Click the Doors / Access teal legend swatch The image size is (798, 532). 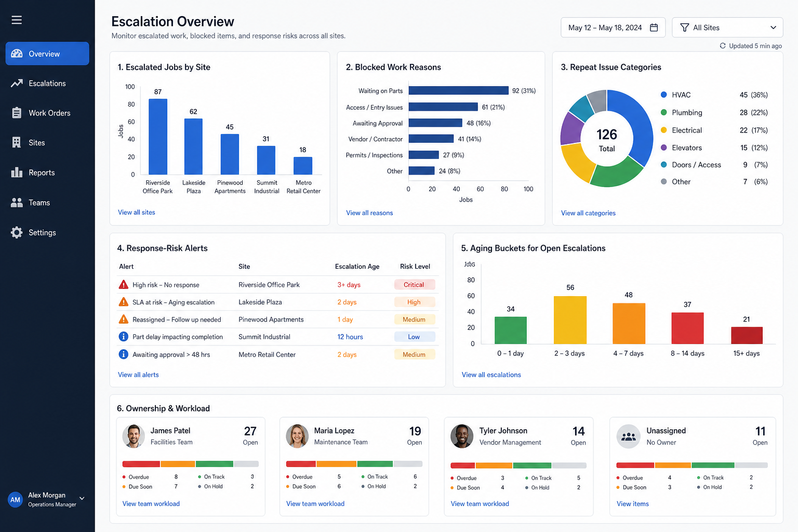coord(663,165)
